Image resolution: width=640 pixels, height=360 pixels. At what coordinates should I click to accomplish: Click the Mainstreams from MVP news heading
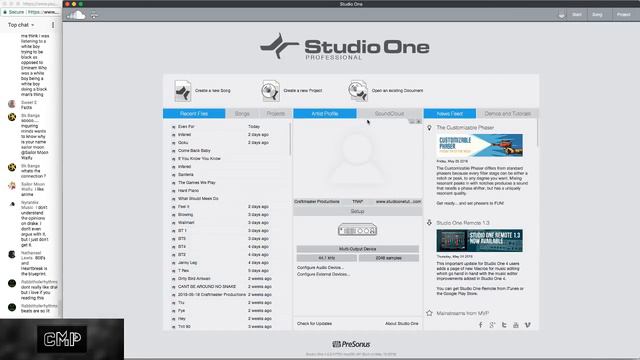pos(463,313)
